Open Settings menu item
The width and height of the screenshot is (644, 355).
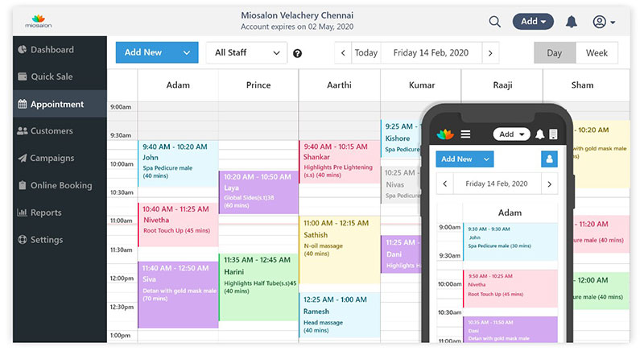[60, 240]
